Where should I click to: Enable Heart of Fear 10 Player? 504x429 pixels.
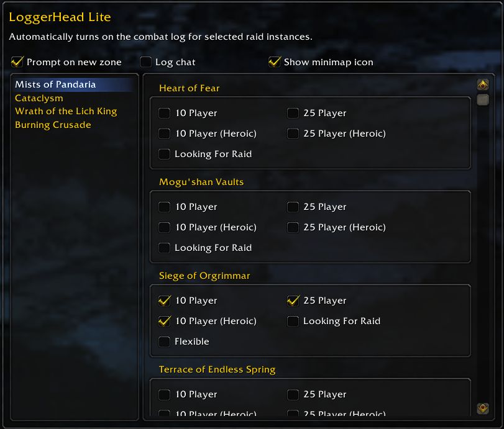pos(165,114)
